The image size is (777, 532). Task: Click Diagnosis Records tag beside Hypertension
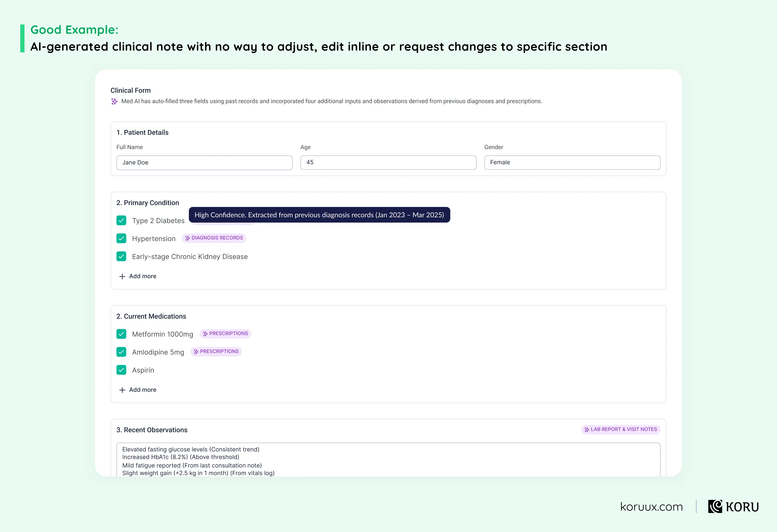(214, 238)
